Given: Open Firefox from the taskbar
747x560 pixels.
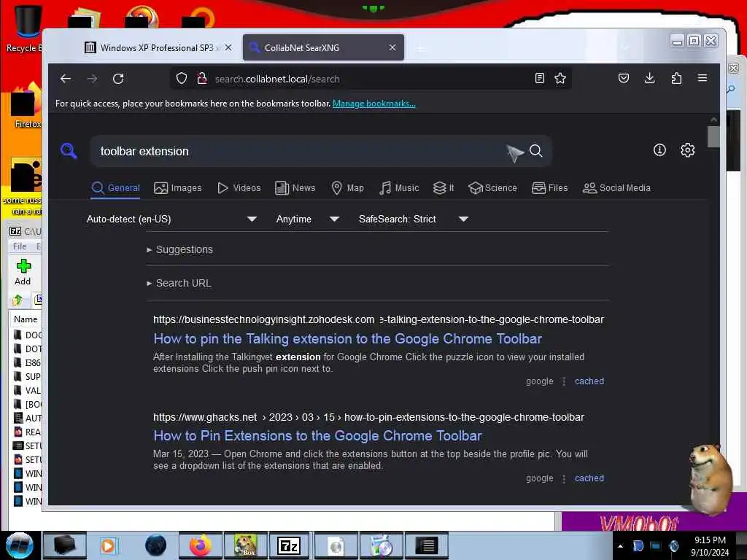Looking at the screenshot, I should click(201, 545).
